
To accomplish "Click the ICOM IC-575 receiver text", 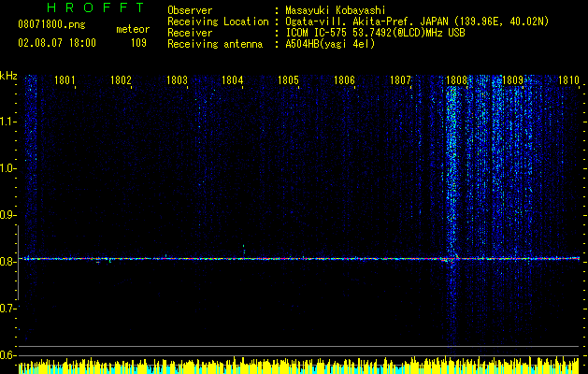I will click(375, 33).
